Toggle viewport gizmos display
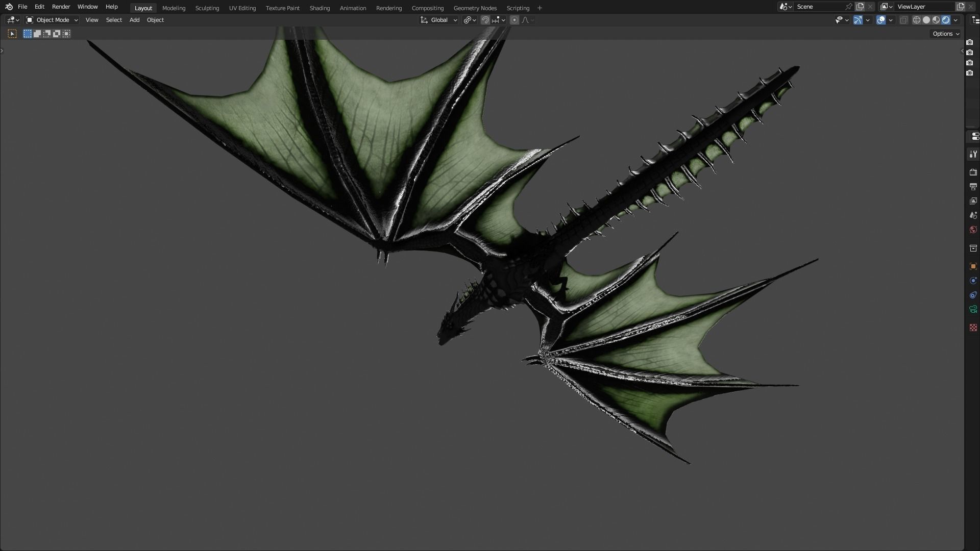The width and height of the screenshot is (980, 551). point(858,20)
